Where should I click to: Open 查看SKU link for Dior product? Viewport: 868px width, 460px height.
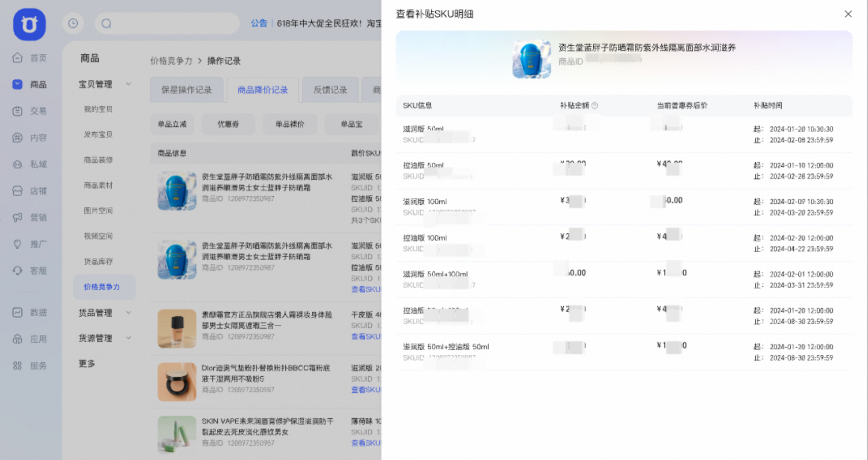(x=366, y=390)
